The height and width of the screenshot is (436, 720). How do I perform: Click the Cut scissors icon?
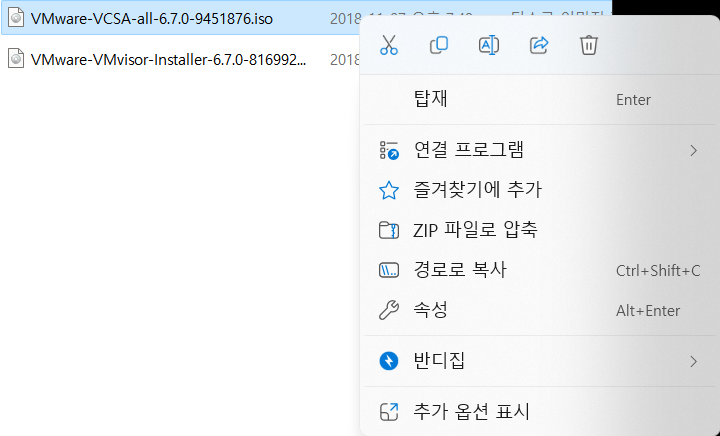pos(388,45)
